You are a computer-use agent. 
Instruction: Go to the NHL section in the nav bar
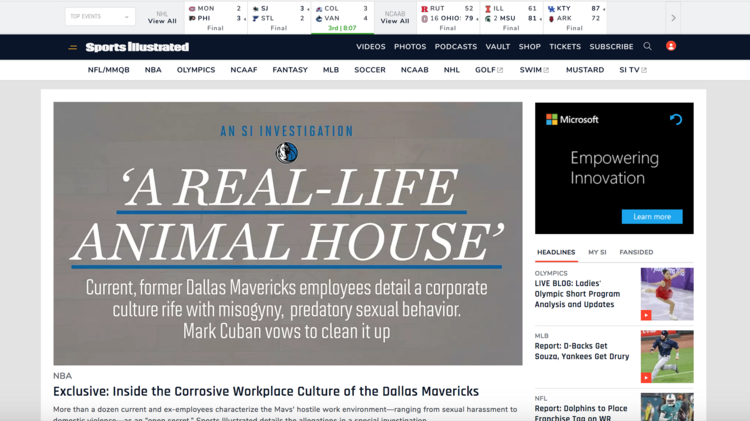pyautogui.click(x=452, y=70)
